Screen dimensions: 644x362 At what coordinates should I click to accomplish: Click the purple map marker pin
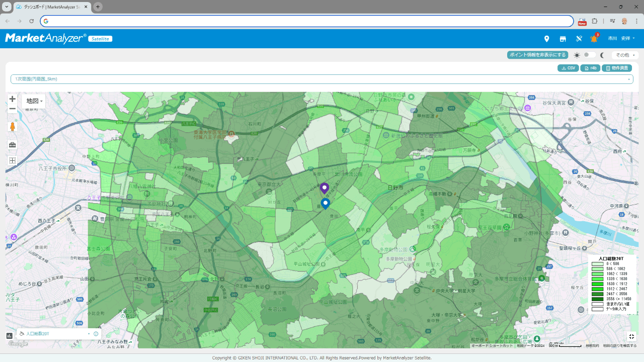point(325,188)
